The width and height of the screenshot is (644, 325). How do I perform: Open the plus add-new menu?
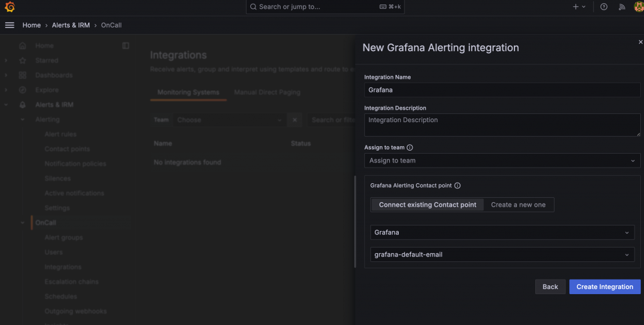(579, 7)
